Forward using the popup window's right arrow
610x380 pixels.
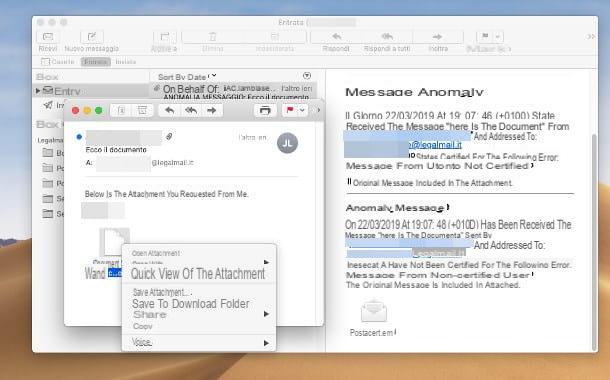tap(212, 110)
